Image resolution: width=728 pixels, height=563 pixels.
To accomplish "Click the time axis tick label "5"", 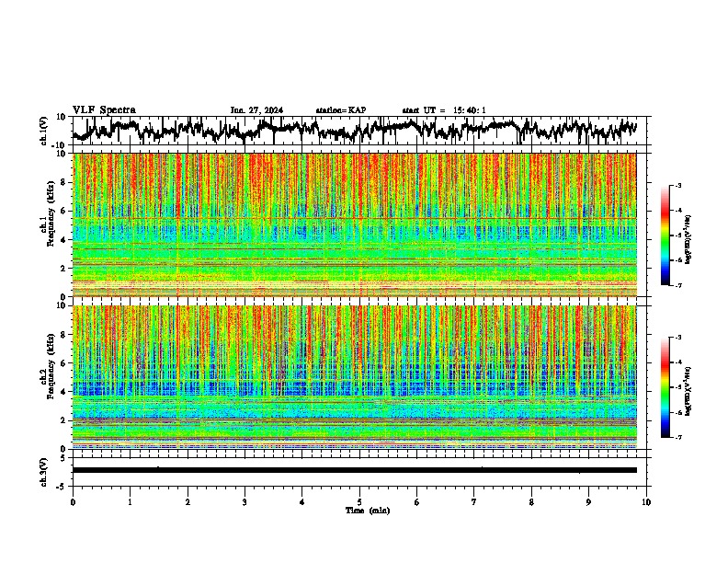I will (359, 502).
